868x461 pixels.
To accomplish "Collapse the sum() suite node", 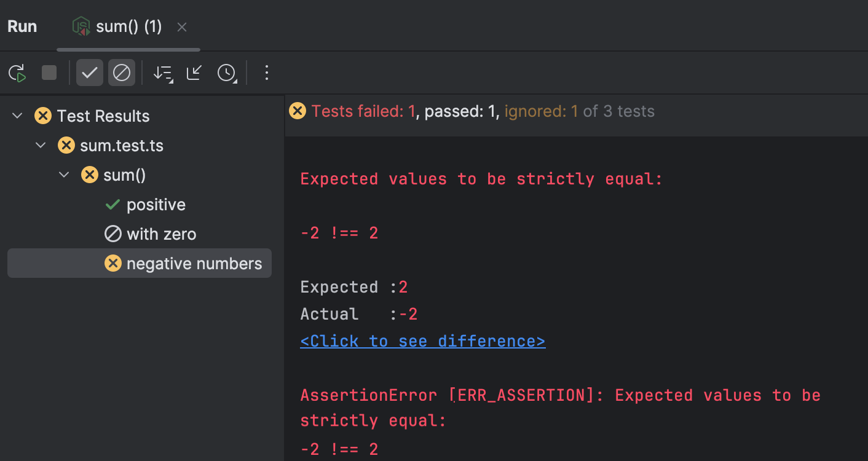I will tap(65, 175).
